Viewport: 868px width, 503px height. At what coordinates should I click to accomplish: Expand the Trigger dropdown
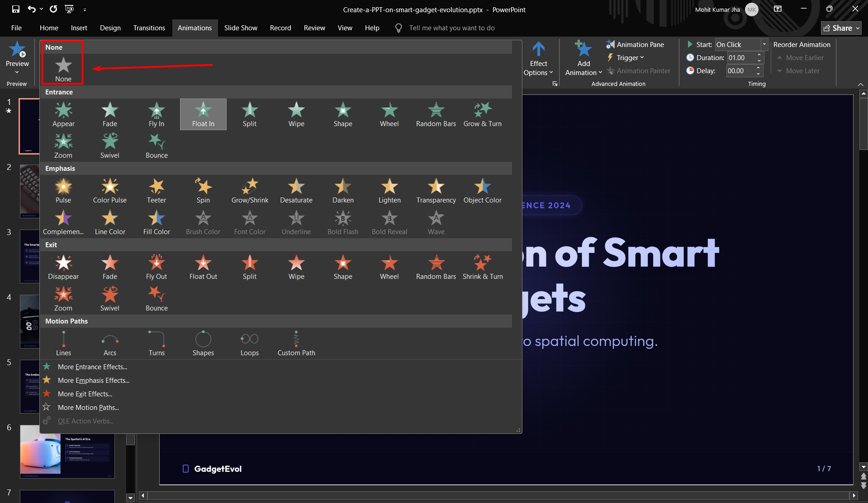point(626,57)
